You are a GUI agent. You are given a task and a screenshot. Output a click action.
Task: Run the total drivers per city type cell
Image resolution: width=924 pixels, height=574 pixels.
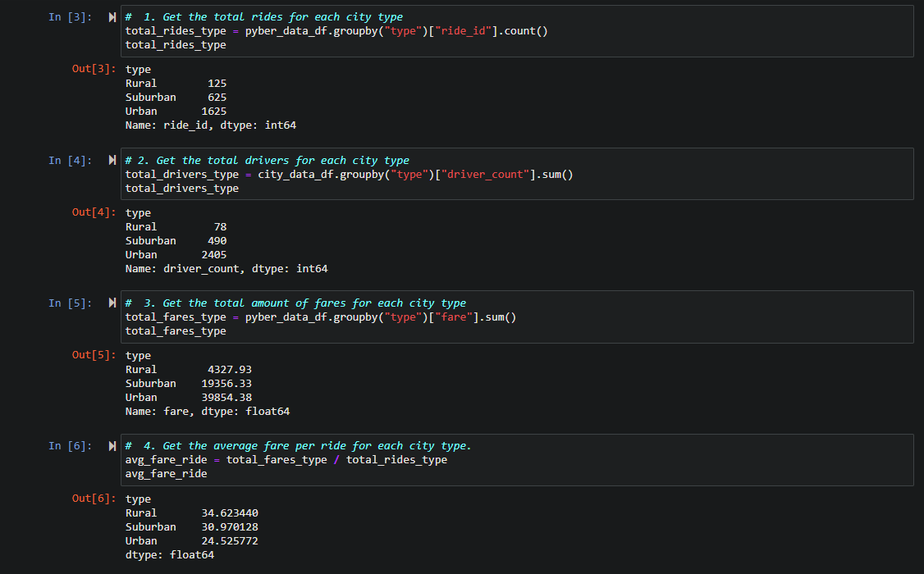112,158
